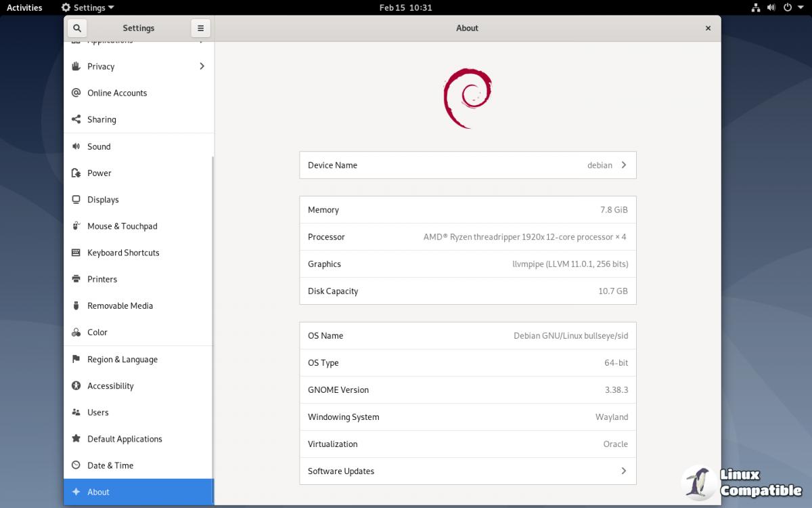Screen dimensions: 812x508
Task: Go to Keyboard Shortcuts panel
Action: coord(123,253)
